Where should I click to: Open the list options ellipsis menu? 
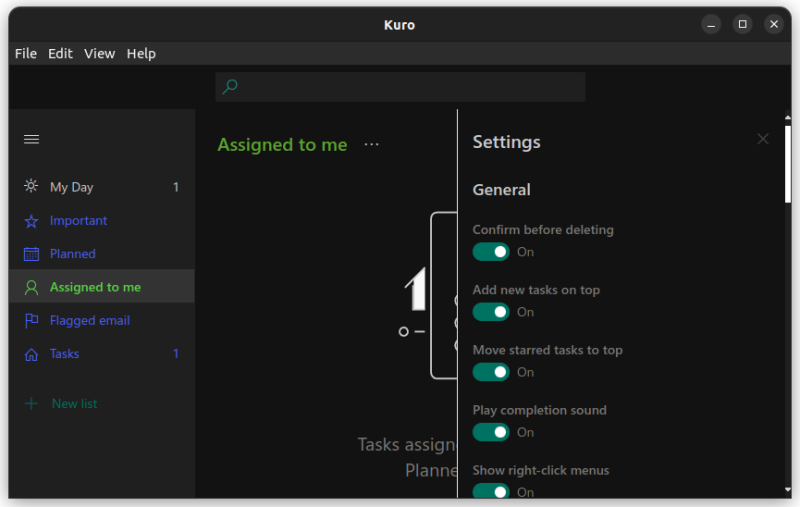371,144
